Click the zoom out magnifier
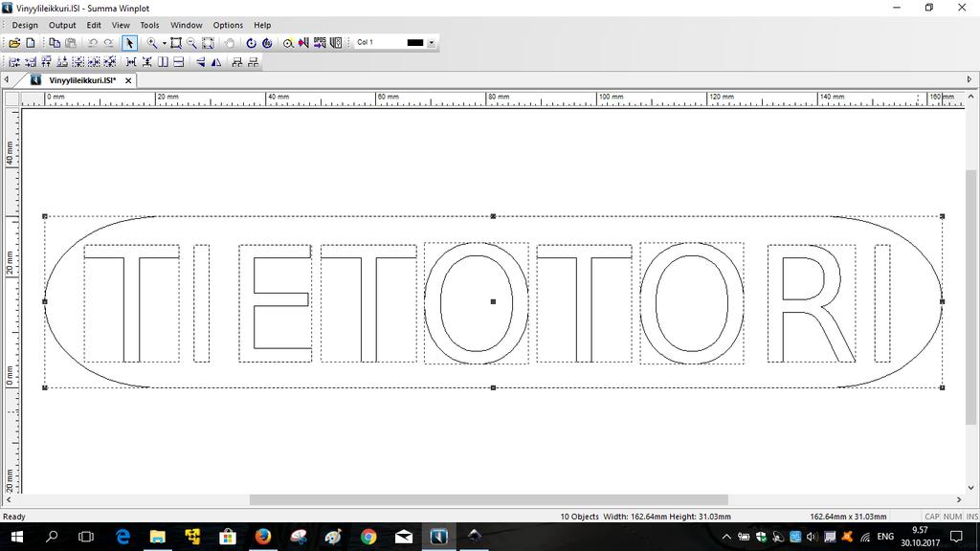Screen dimensions: 980x551 point(191,43)
